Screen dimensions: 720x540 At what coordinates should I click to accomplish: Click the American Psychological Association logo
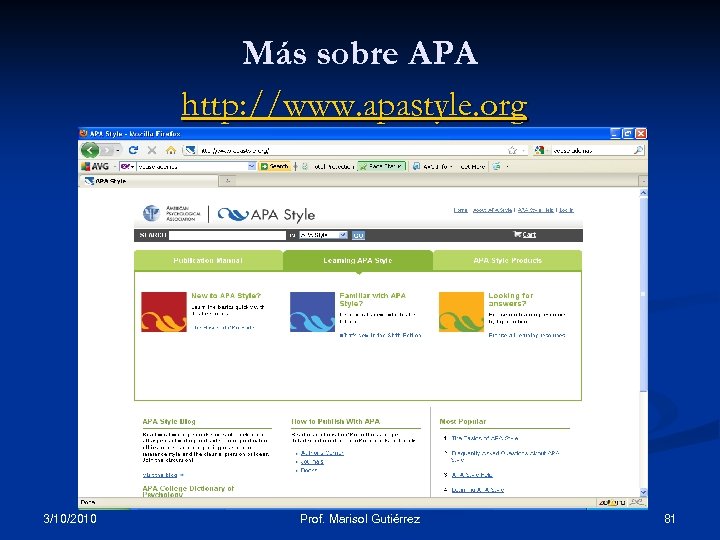click(171, 214)
